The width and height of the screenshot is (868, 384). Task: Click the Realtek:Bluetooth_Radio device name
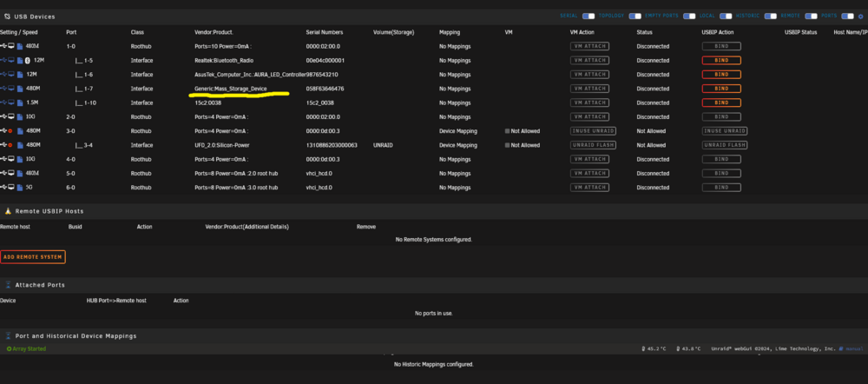click(x=224, y=61)
